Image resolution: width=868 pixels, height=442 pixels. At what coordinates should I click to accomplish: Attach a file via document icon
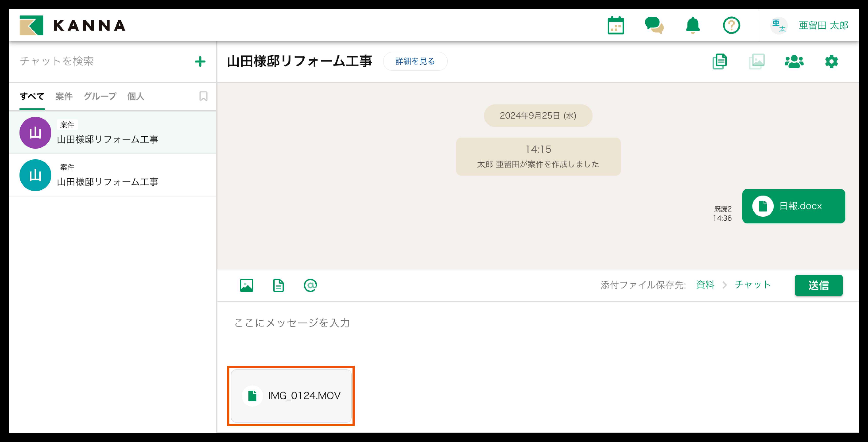tap(278, 285)
